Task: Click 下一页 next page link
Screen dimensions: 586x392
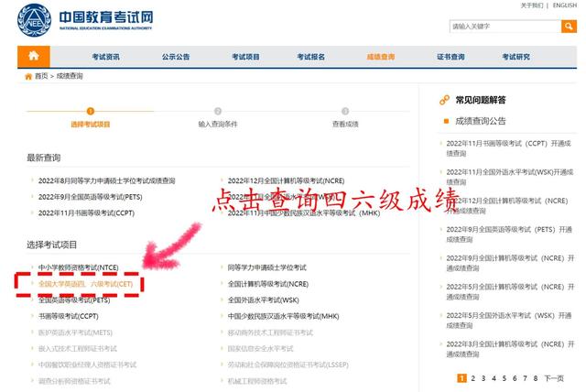Action: pyautogui.click(x=554, y=378)
